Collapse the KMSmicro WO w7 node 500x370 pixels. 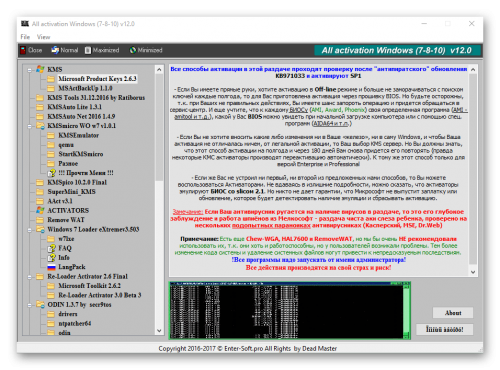(x=30, y=126)
